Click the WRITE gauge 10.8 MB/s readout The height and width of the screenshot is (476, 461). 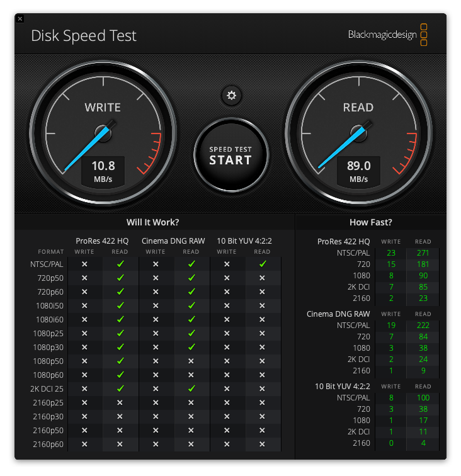(103, 172)
